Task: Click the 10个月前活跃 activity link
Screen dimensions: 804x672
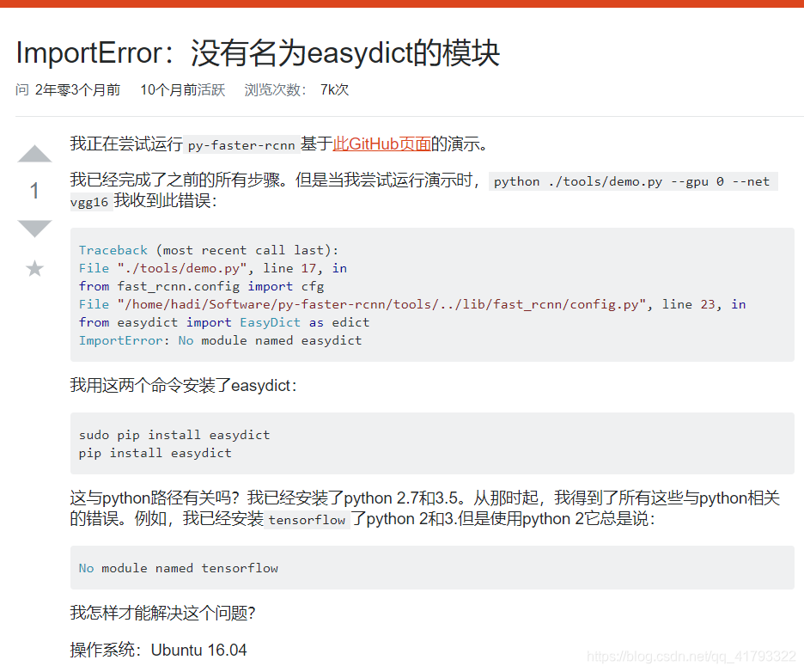Action: point(181,89)
